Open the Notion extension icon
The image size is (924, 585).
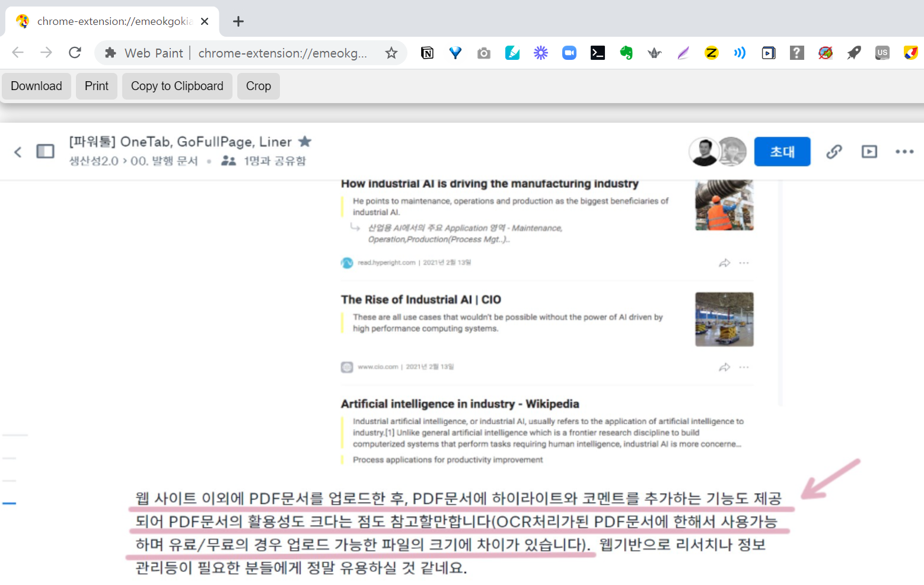coord(427,53)
